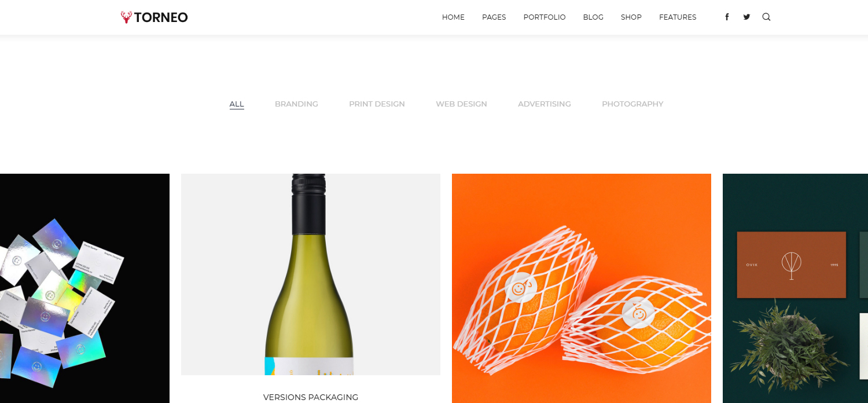Open the netted oranges project image

point(582,288)
